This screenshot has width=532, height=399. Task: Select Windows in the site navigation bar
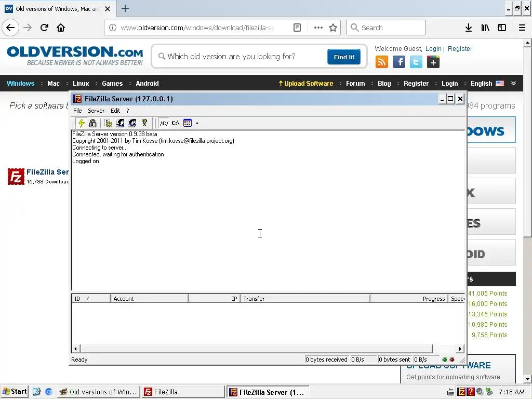[x=20, y=84]
